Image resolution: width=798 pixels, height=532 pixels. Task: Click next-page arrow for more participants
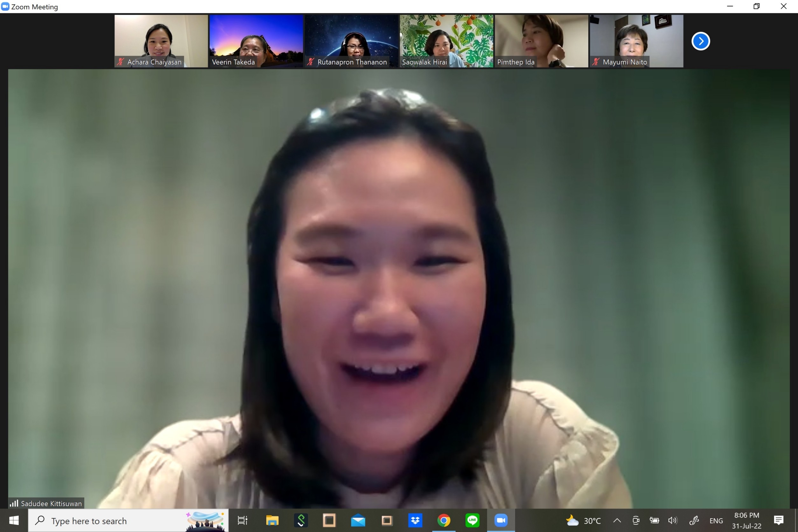(700, 41)
